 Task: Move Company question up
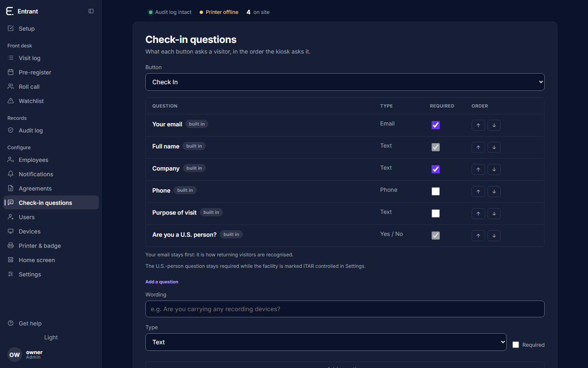478,169
